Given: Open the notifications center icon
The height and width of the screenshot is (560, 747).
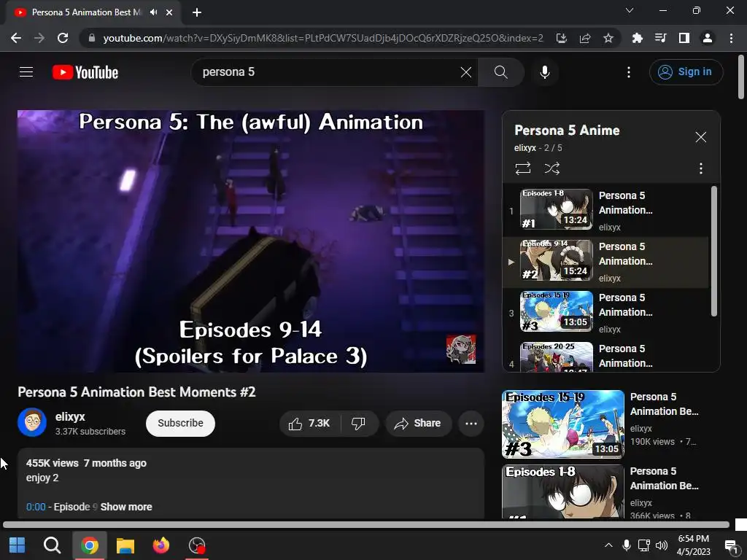Looking at the screenshot, I should coord(731,545).
